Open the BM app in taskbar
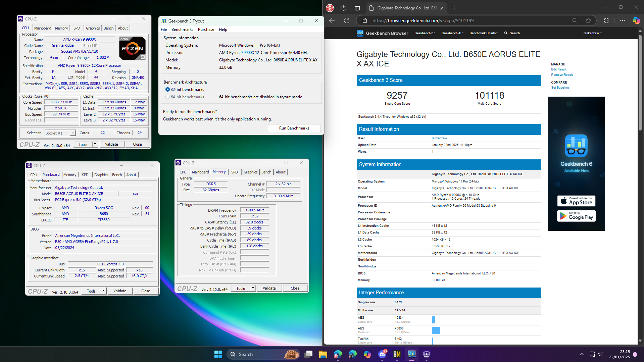This screenshot has height=362, width=644. click(x=397, y=354)
